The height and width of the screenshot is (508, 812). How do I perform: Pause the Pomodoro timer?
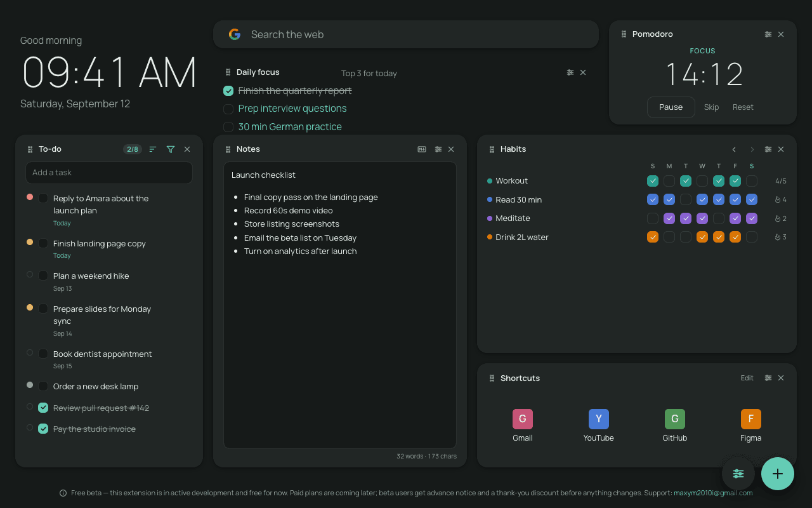(671, 107)
